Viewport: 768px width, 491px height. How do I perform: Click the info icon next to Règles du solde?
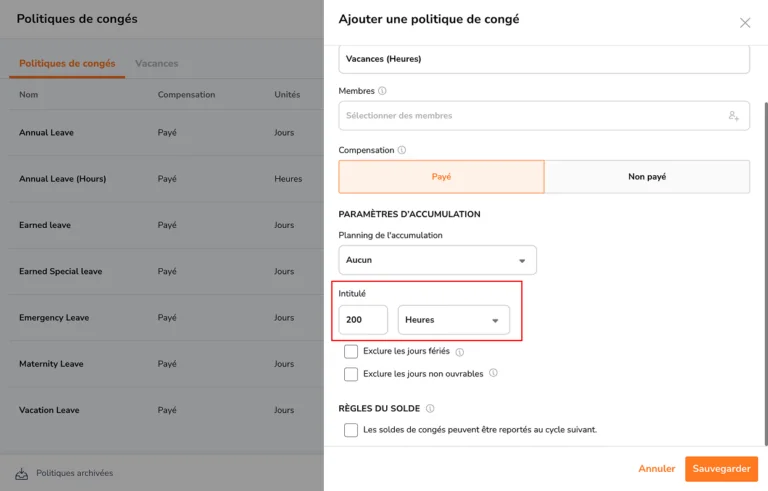click(x=430, y=408)
